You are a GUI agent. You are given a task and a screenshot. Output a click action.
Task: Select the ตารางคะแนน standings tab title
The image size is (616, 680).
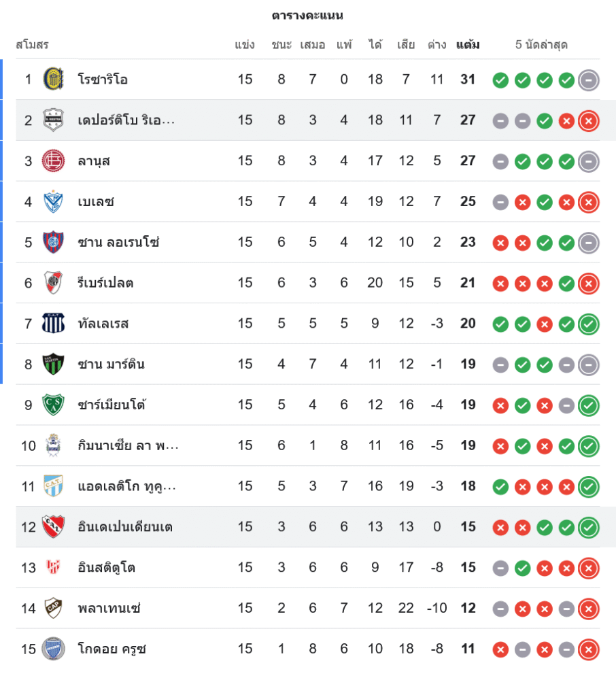coord(307,15)
